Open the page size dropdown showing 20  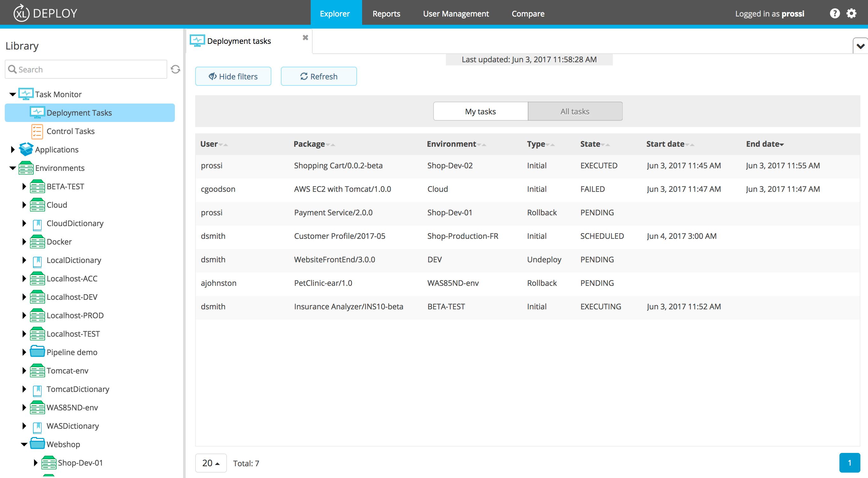point(211,463)
